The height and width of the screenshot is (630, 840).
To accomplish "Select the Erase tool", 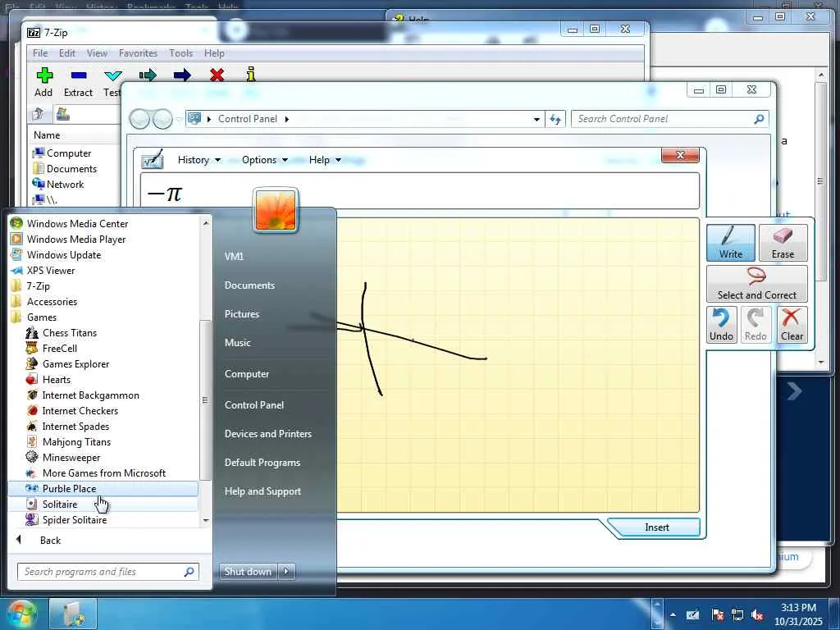I will tap(783, 243).
